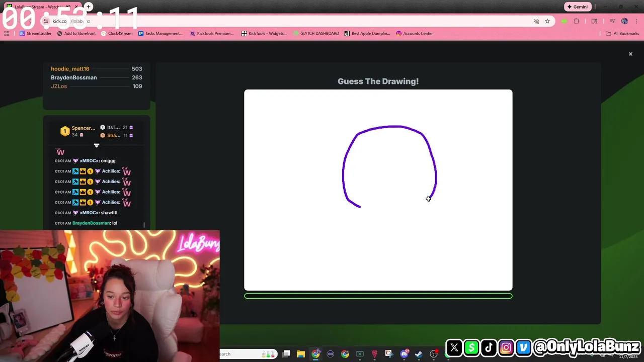Click the score 503
The width and height of the screenshot is (644, 362).
click(x=137, y=69)
